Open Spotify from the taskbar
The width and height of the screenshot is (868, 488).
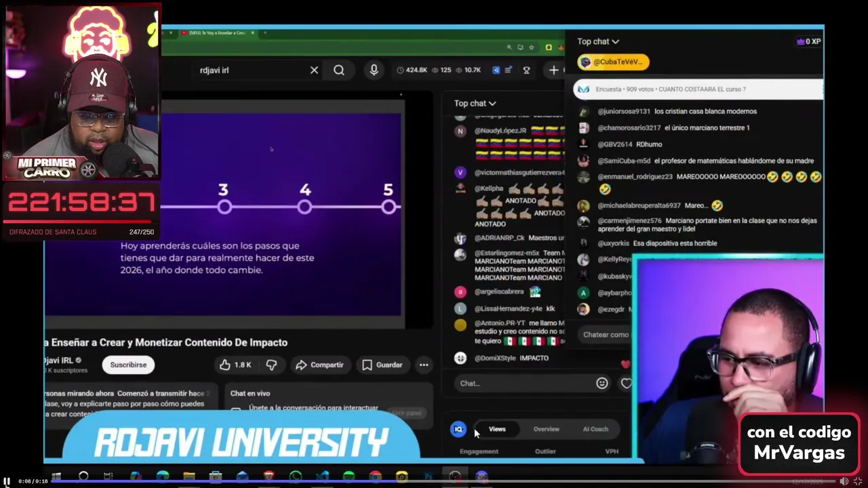click(349, 476)
